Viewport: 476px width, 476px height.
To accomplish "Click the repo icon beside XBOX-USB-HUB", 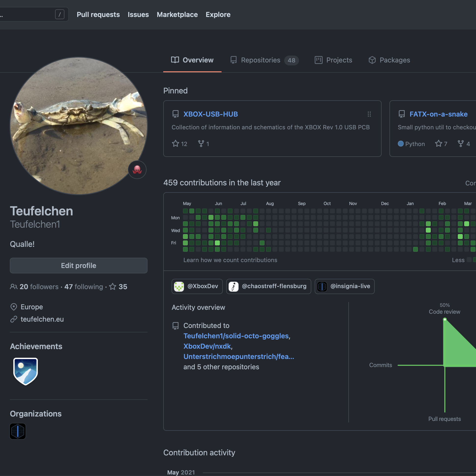I will click(175, 114).
